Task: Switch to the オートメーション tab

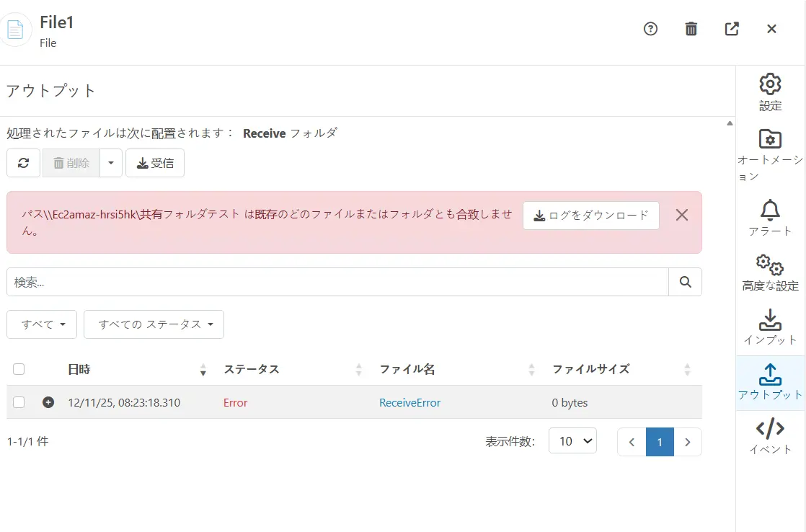Action: [x=770, y=155]
